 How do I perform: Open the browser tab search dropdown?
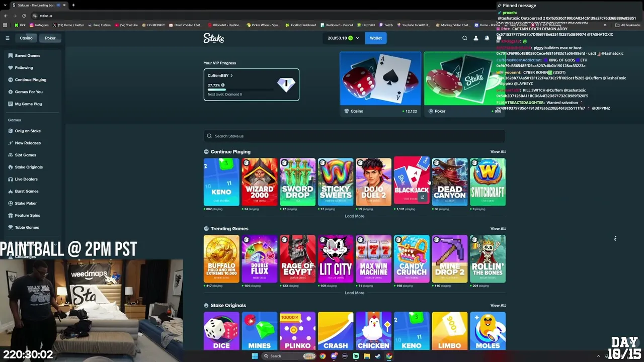coord(6,5)
